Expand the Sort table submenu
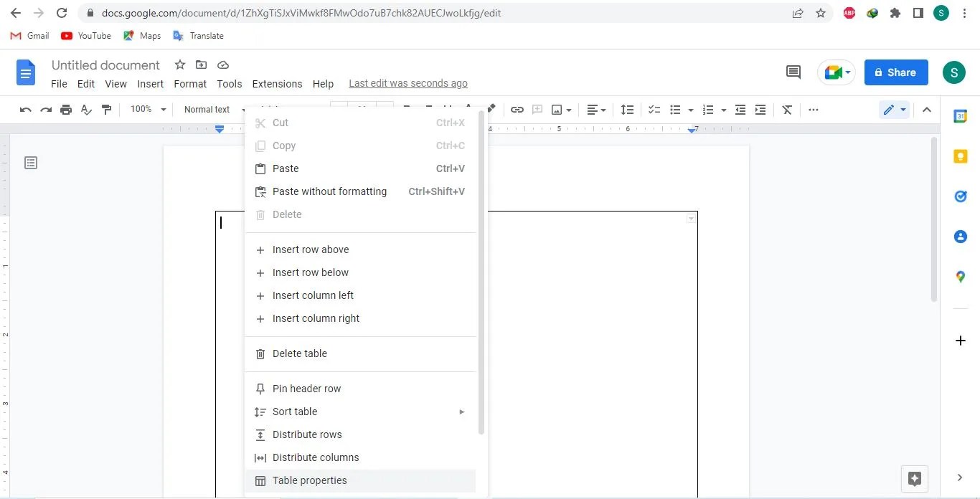Image resolution: width=980 pixels, height=499 pixels. click(x=462, y=412)
